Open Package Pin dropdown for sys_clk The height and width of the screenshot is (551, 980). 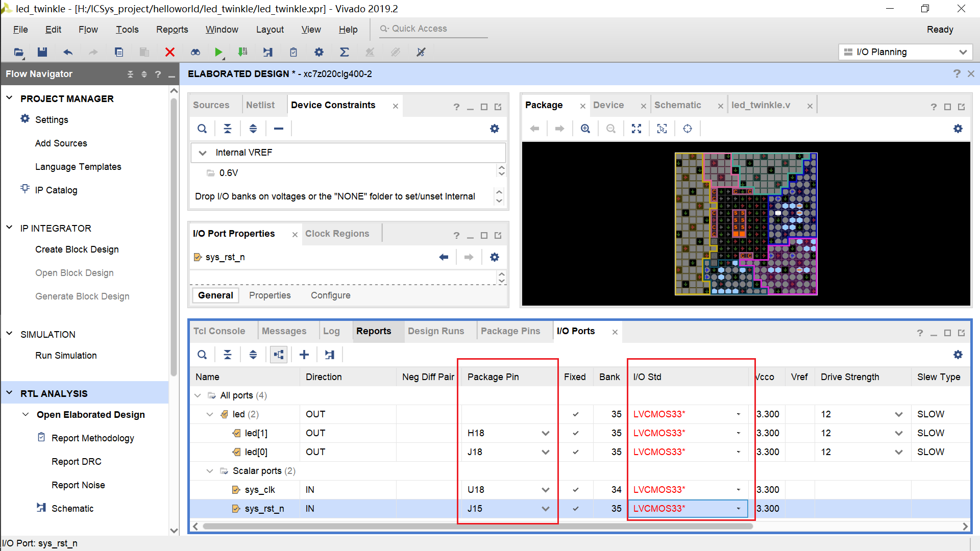pos(545,490)
